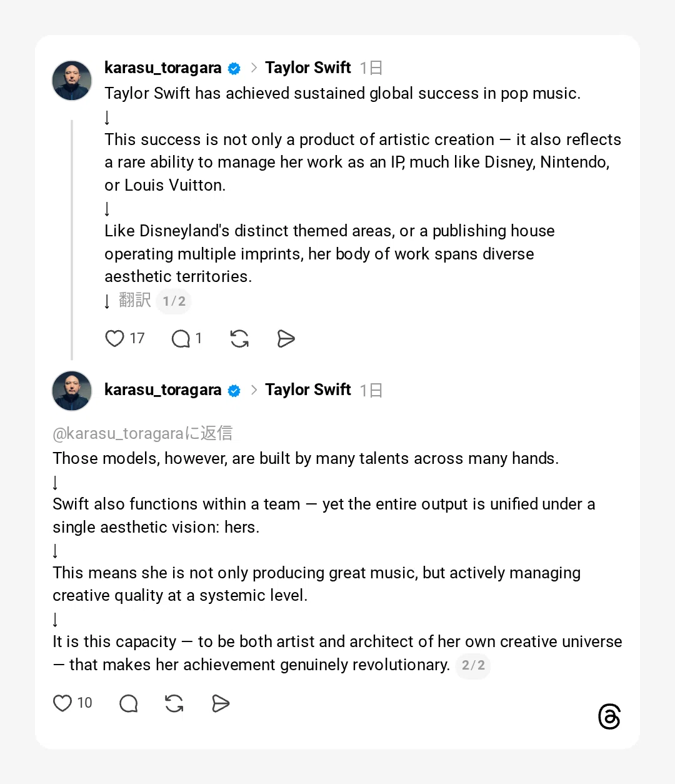Open karasu_toragara username in second post
This screenshot has width=675, height=784.
click(162, 390)
